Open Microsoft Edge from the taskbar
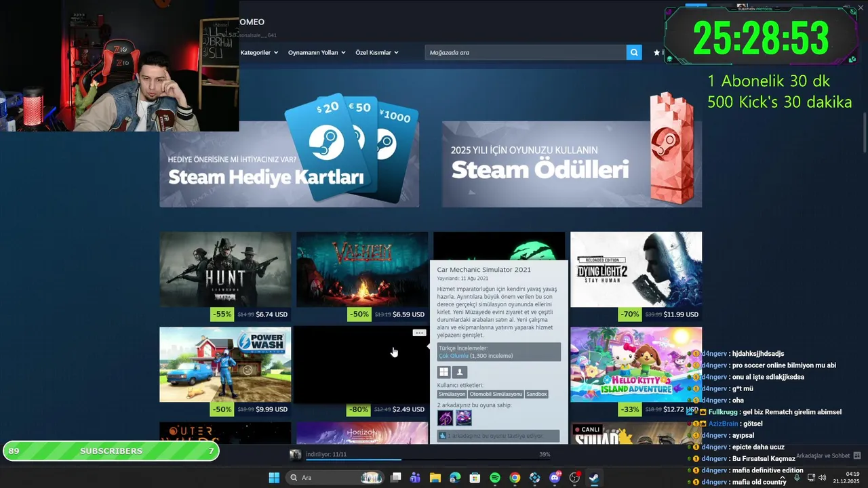This screenshot has height=488, width=868. pyautogui.click(x=455, y=478)
